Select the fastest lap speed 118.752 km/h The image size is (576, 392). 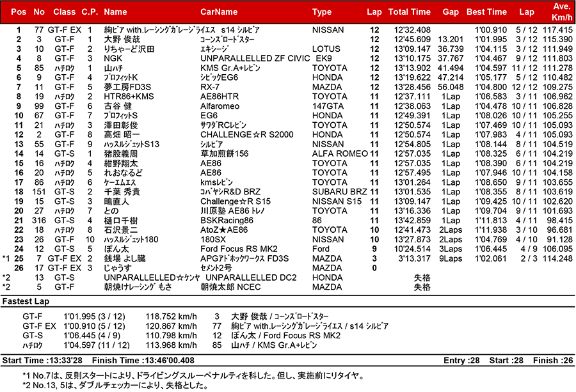click(x=171, y=317)
